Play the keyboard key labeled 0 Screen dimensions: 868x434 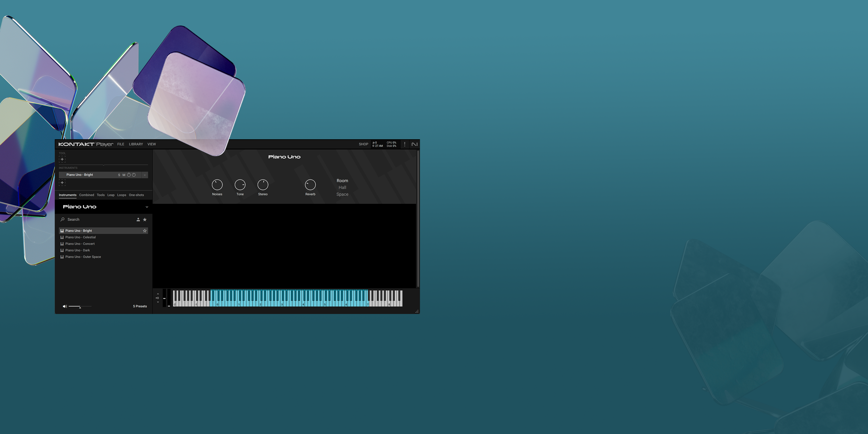(x=217, y=304)
